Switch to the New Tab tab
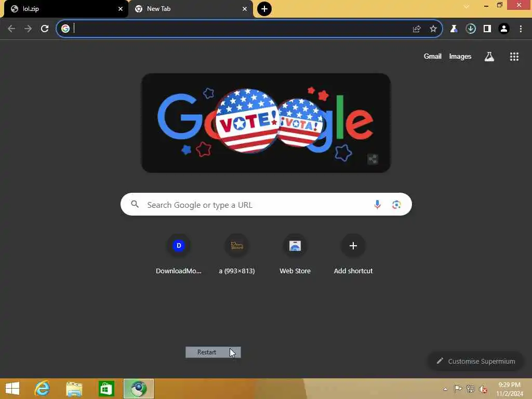Viewport: 532px width, 399px height. click(x=190, y=9)
